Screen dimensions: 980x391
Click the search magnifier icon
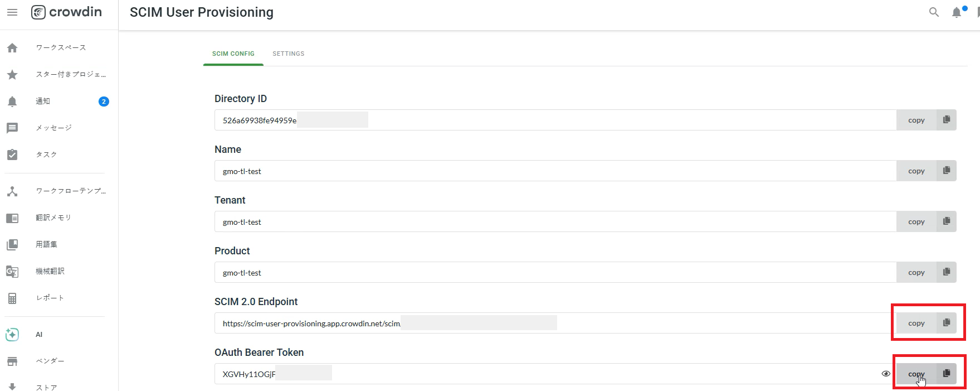coord(934,12)
